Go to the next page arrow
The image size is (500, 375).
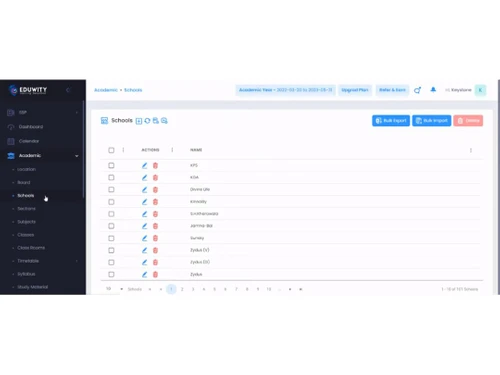pyautogui.click(x=290, y=289)
